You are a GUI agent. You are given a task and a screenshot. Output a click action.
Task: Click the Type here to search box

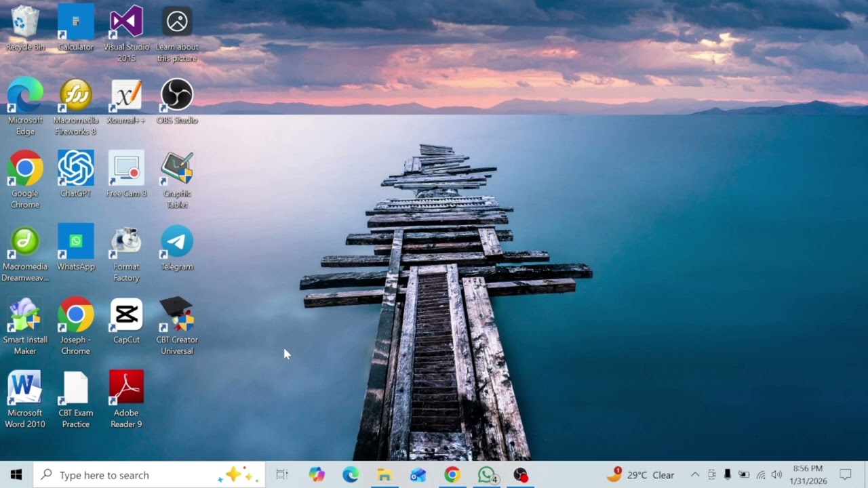(149, 475)
